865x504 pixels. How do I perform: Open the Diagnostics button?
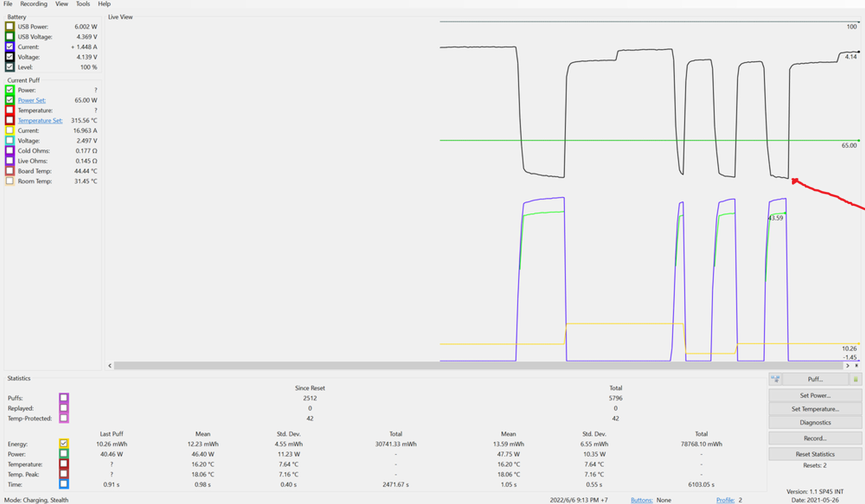[815, 422]
